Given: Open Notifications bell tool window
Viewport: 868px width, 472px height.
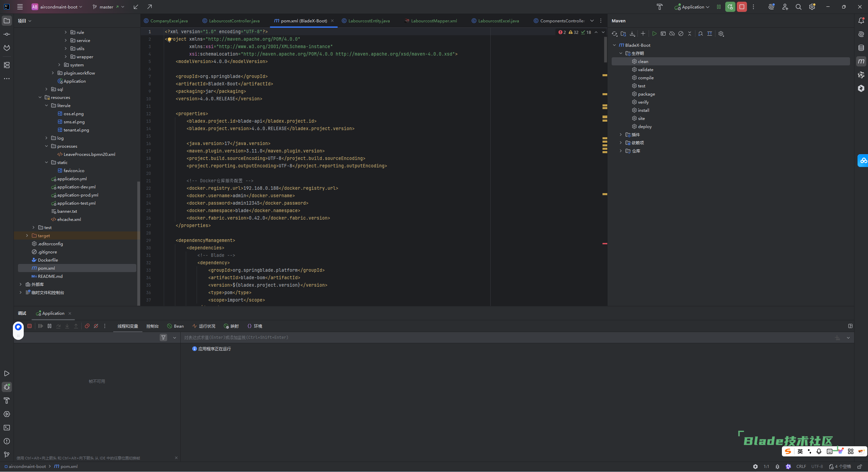Looking at the screenshot, I should coord(861,21).
